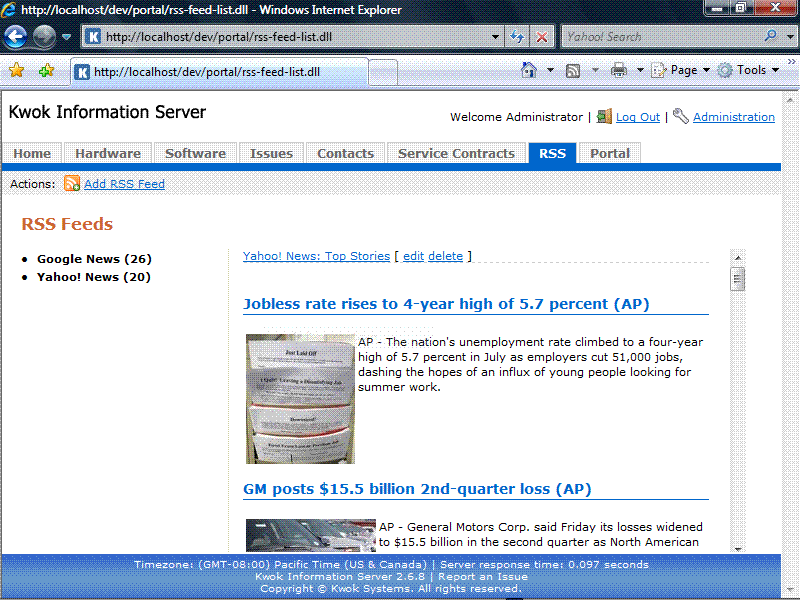The image size is (800, 600).
Task: Click the delete link for Yahoo feed
Action: [x=445, y=256]
